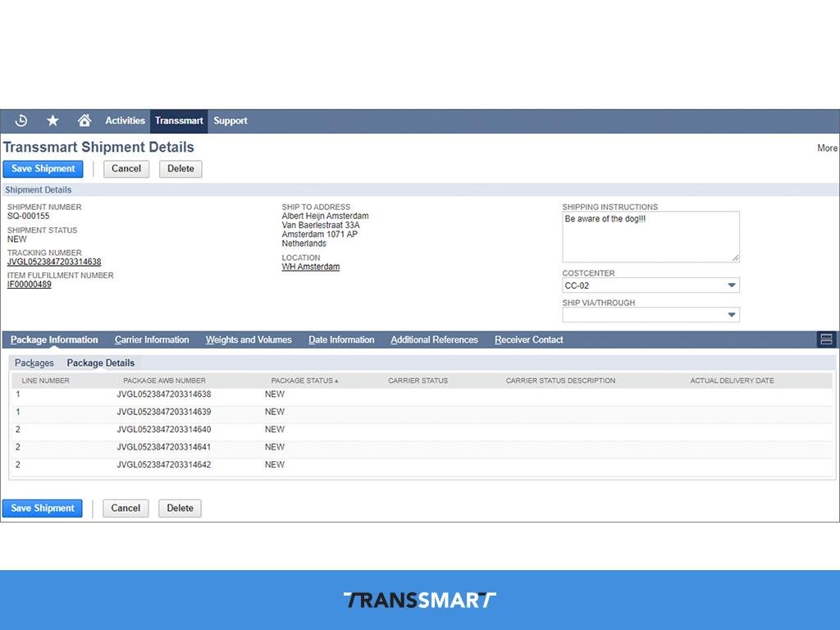
Task: Go to the Home icon
Action: click(x=84, y=121)
